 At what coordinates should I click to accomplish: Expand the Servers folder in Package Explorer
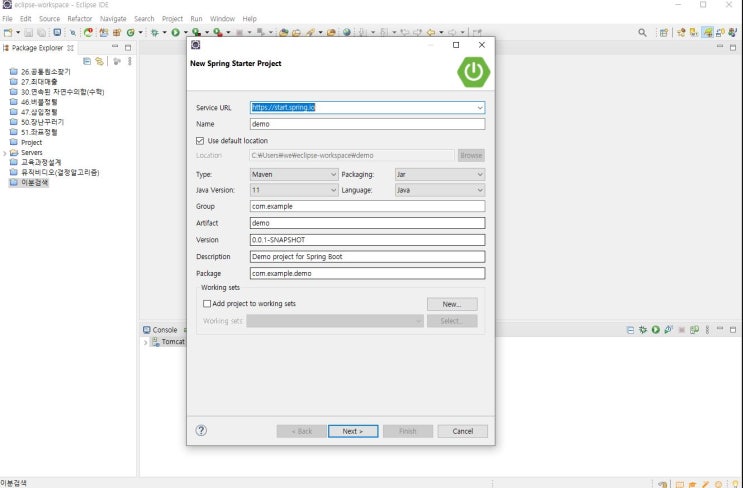(x=5, y=153)
